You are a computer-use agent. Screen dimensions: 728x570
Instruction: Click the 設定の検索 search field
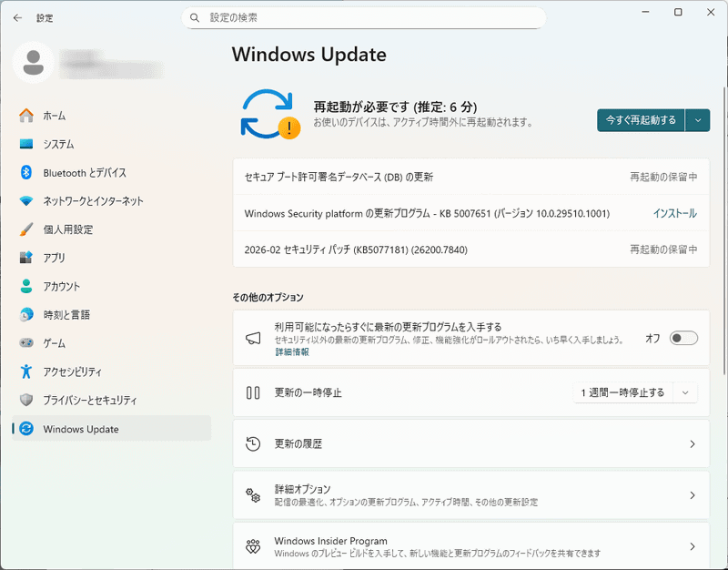363,17
